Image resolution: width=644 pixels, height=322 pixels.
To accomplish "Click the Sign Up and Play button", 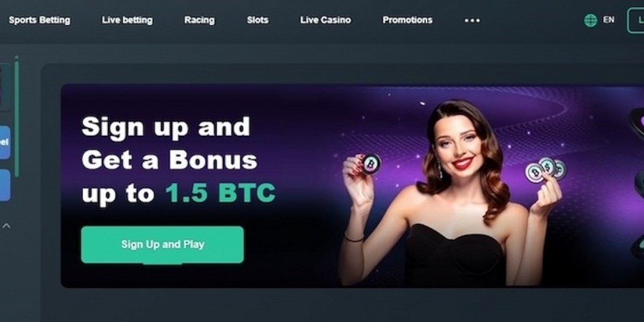I will [x=162, y=245].
